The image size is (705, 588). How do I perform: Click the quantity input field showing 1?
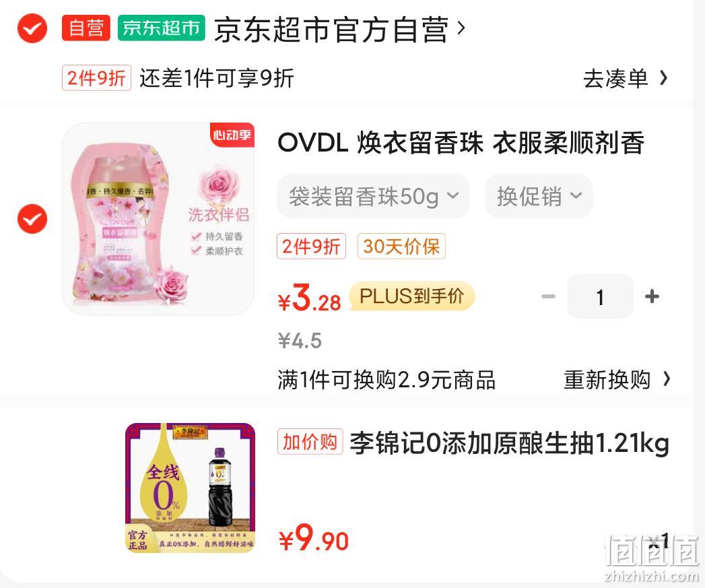[x=600, y=296]
